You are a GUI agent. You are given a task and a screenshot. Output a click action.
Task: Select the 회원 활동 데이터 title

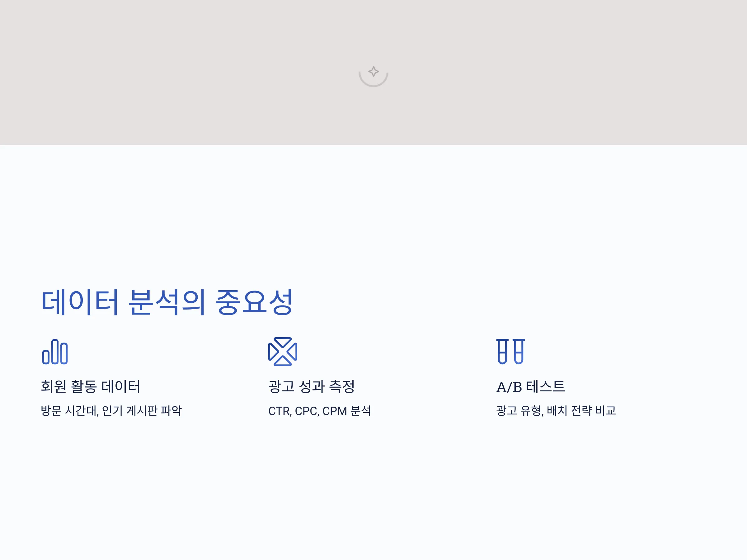tap(91, 386)
